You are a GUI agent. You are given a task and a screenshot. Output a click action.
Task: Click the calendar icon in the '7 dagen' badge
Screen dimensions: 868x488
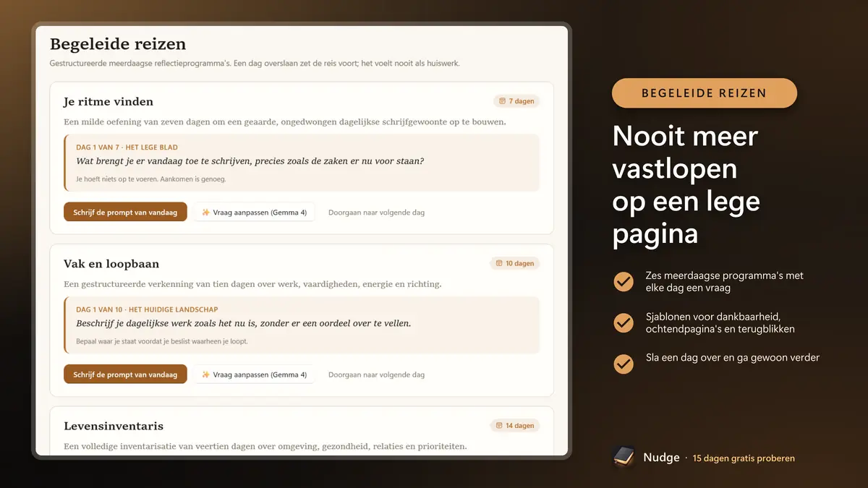click(502, 101)
